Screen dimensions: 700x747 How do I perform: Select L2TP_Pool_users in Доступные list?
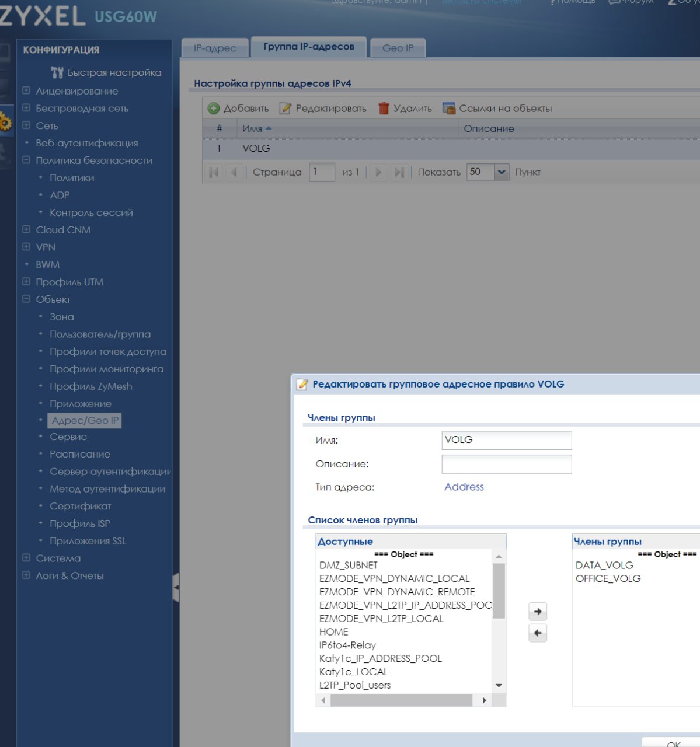point(355,685)
